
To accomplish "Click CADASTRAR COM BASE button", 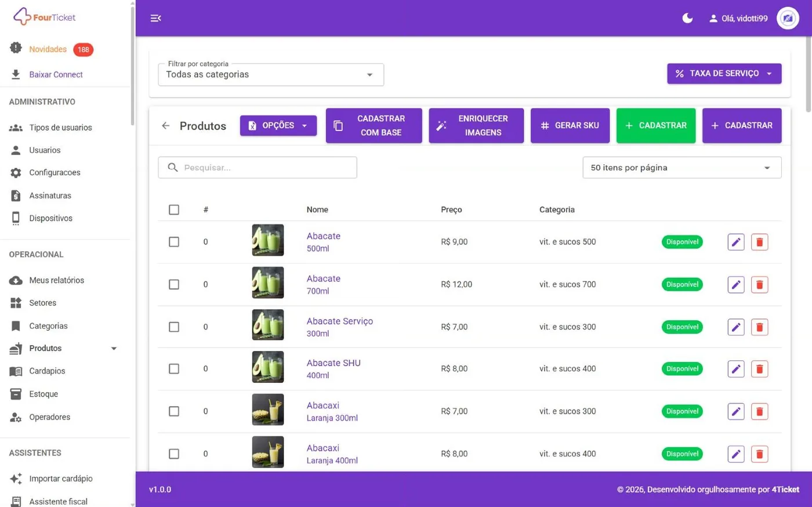I will pos(374,125).
